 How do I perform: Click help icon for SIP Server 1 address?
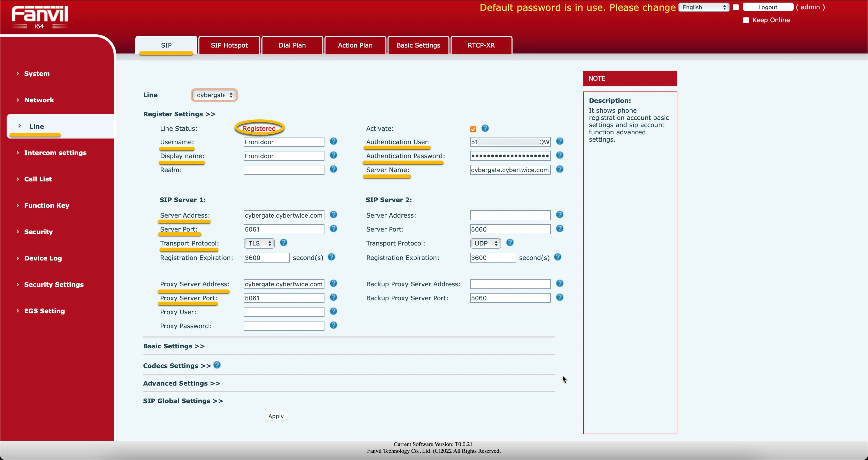[x=333, y=215]
